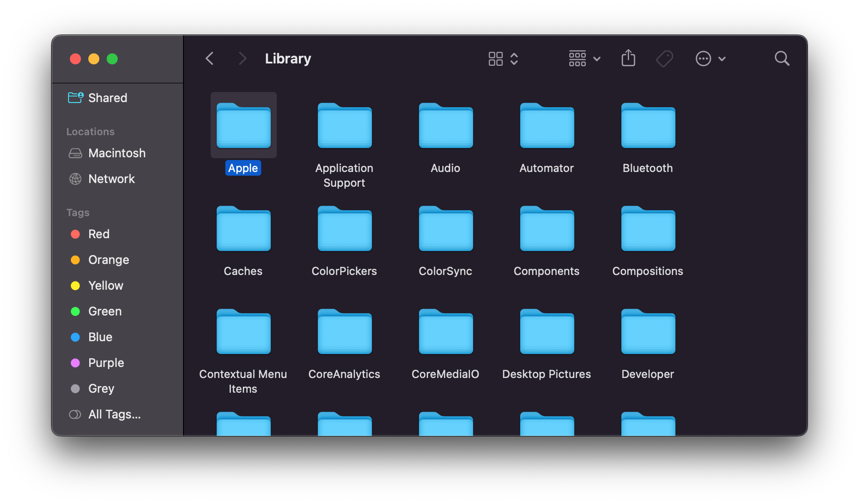Open the More actions ellipsis menu
Viewport: 859px width, 504px height.
click(x=710, y=59)
